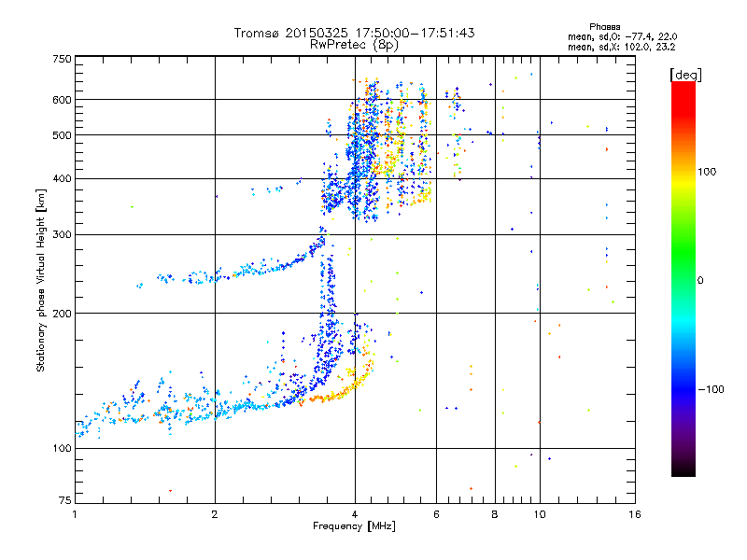This screenshot has width=747, height=560.
Task: Click the 'Frequency [MHz]' axis label
Action: coord(354,526)
